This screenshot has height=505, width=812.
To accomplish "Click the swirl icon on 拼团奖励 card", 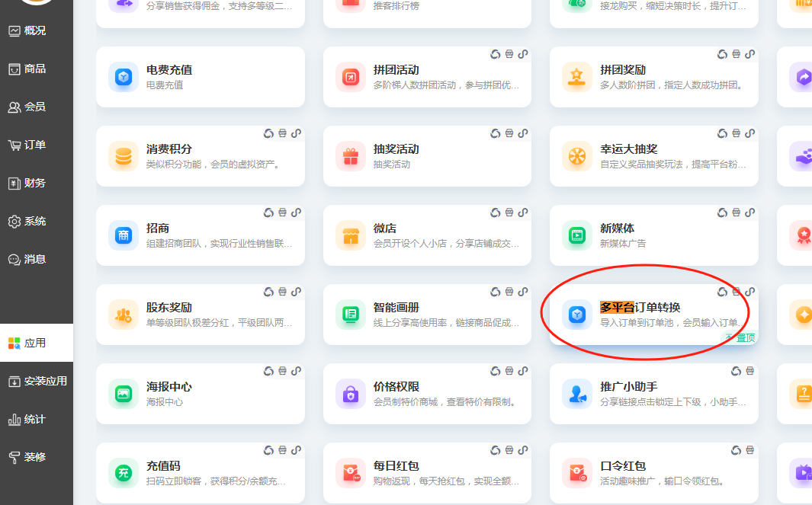I will (x=722, y=54).
